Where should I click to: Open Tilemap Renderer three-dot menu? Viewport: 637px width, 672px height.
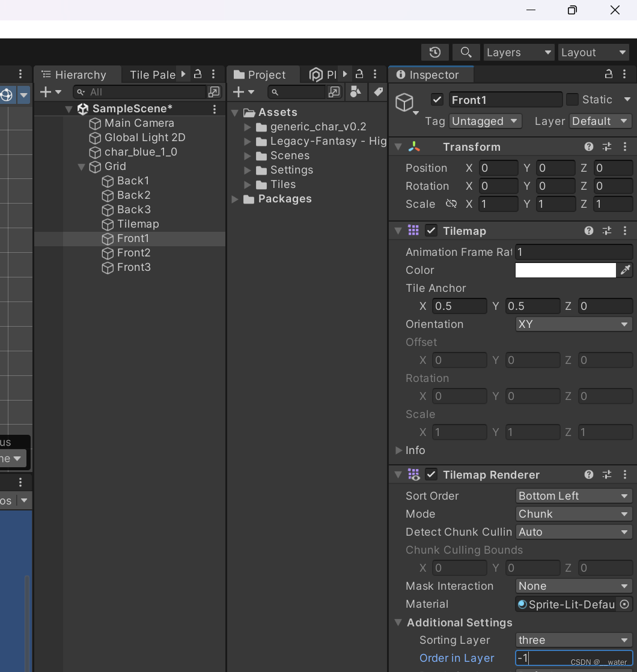point(625,474)
